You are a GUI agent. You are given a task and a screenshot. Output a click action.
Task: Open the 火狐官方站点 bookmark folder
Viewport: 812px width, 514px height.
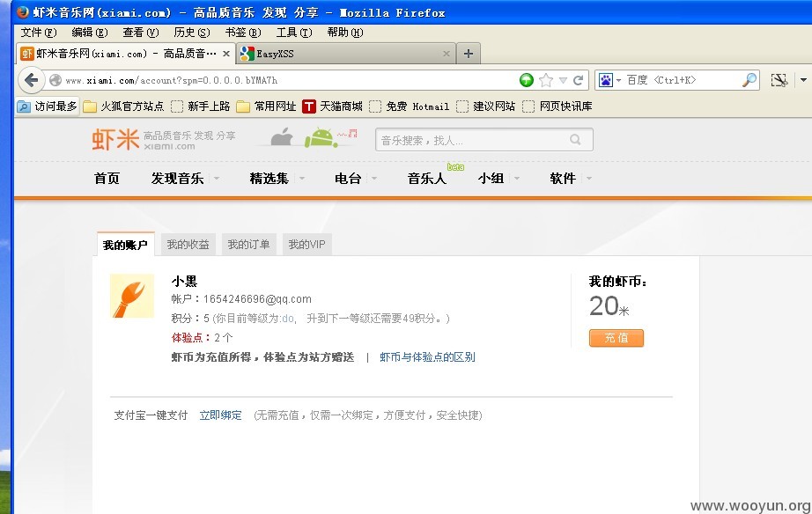click(124, 106)
